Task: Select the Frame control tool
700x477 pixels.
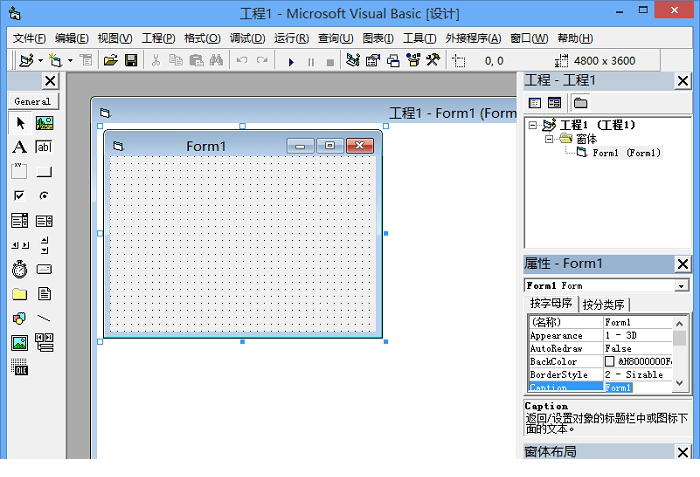Action: [19, 171]
